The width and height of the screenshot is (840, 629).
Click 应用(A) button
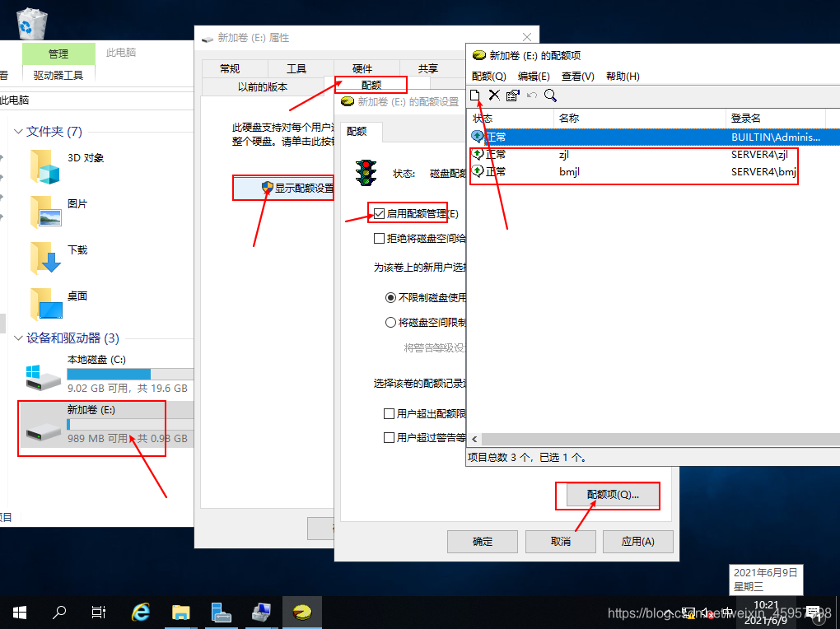[x=637, y=541]
